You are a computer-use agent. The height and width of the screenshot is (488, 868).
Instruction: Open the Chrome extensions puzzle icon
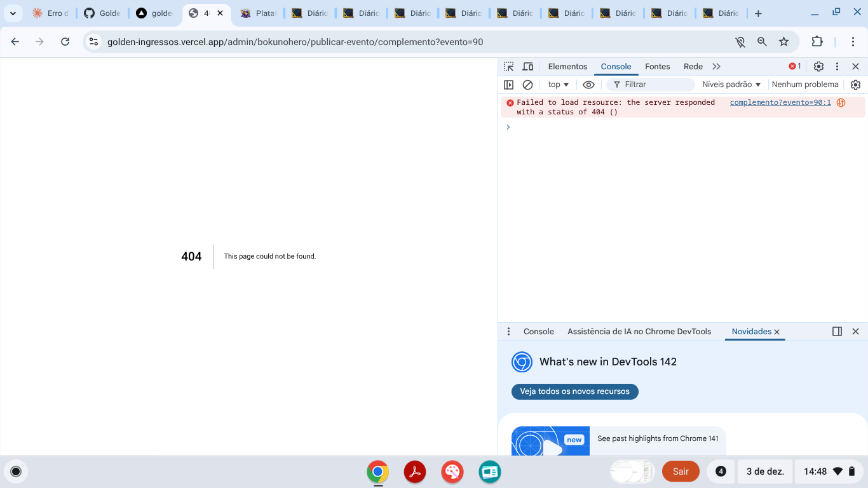(817, 42)
